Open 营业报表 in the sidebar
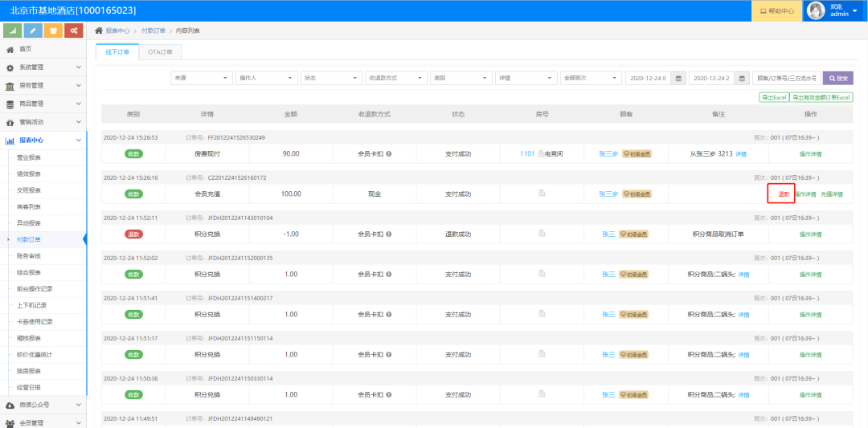868x428 pixels. (29, 157)
